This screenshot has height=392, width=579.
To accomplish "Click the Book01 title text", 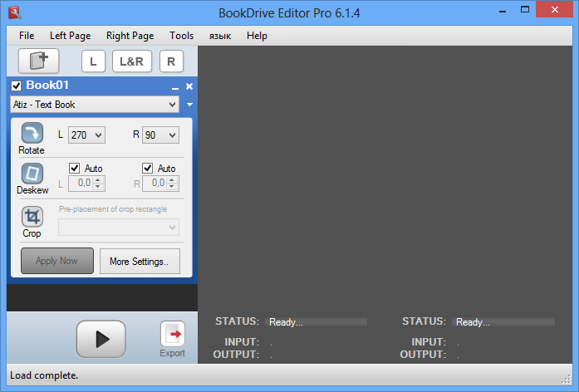I will coord(47,86).
